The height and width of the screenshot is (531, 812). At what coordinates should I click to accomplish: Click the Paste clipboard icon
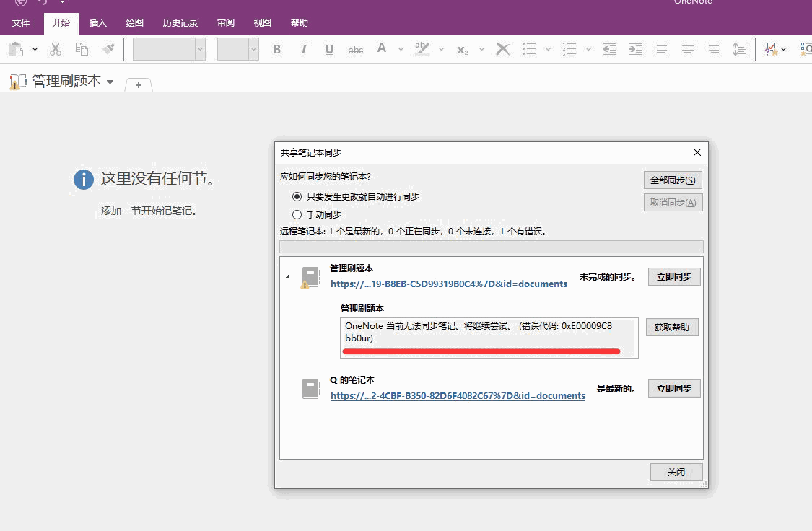pos(17,49)
